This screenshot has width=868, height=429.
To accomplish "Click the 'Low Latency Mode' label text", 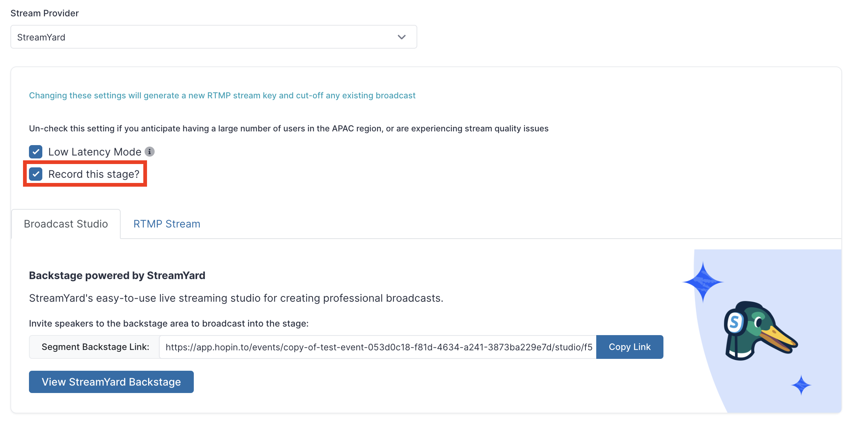I will coord(95,152).
